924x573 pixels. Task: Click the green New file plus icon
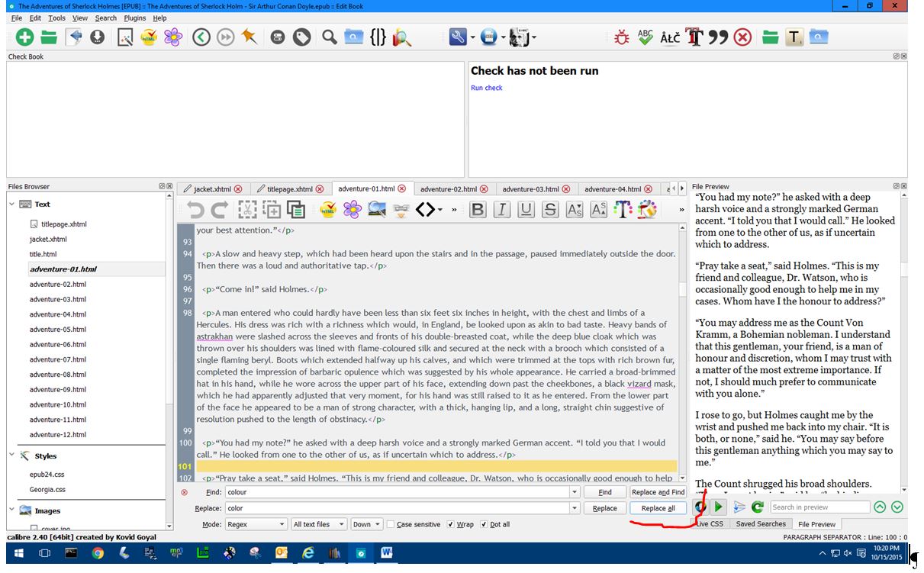pyautogui.click(x=24, y=37)
